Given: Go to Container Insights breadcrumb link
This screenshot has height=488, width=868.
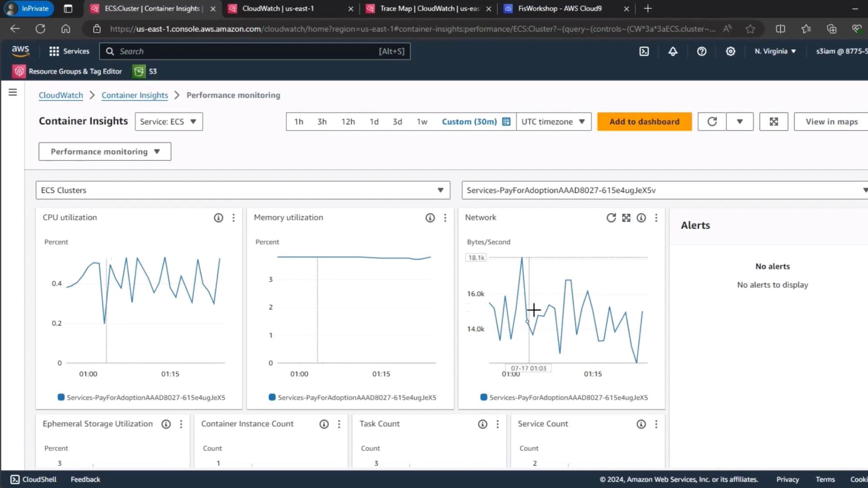Looking at the screenshot, I should click(135, 95).
